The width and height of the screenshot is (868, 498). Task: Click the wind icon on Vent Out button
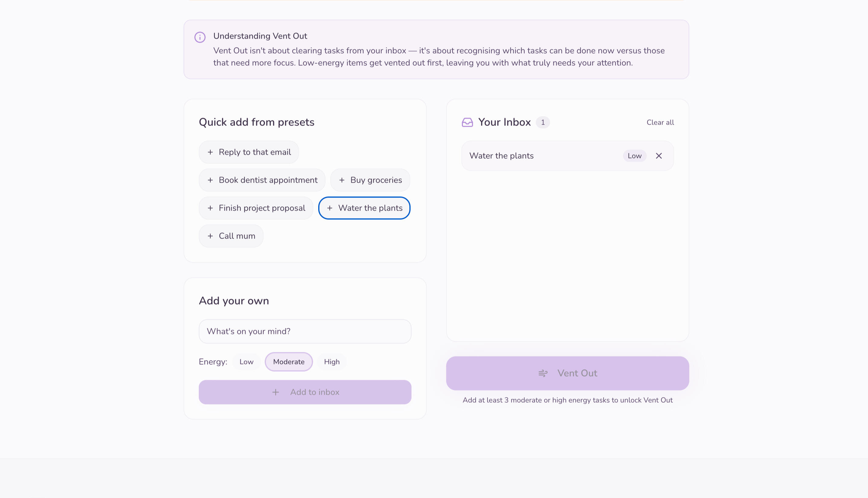point(543,373)
